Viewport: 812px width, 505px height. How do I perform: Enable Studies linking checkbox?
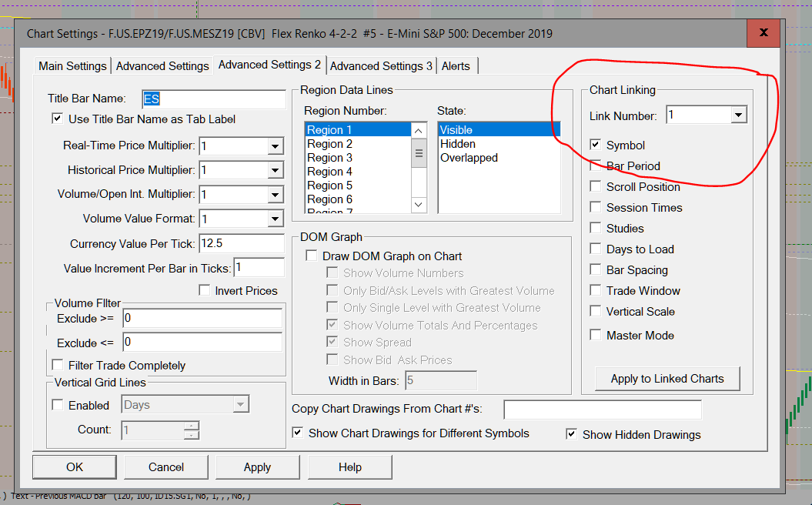click(x=596, y=228)
